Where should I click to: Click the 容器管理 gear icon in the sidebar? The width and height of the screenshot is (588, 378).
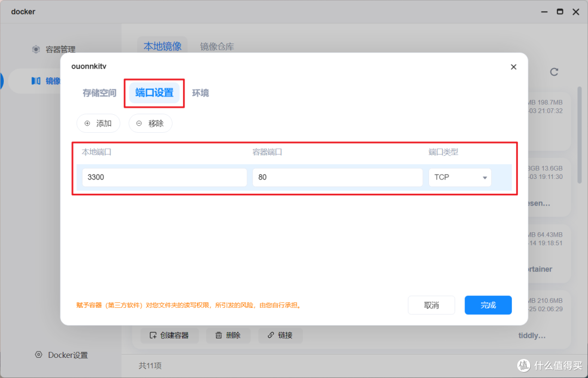[35, 49]
